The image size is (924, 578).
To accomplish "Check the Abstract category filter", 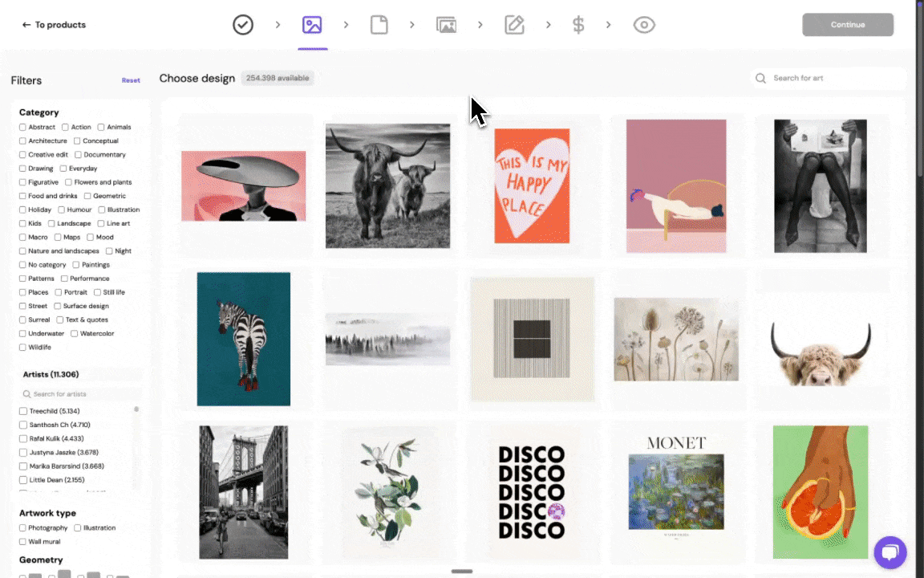I will [22, 127].
